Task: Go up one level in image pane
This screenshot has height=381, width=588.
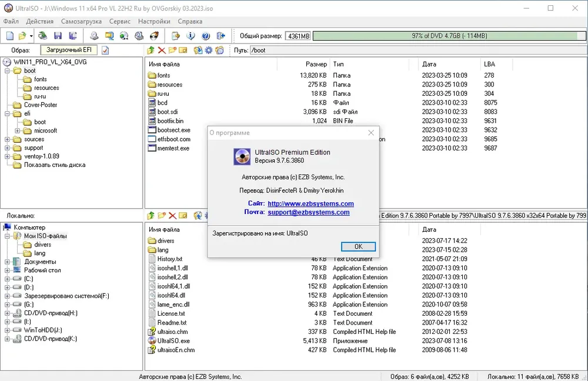Action: [x=151, y=50]
